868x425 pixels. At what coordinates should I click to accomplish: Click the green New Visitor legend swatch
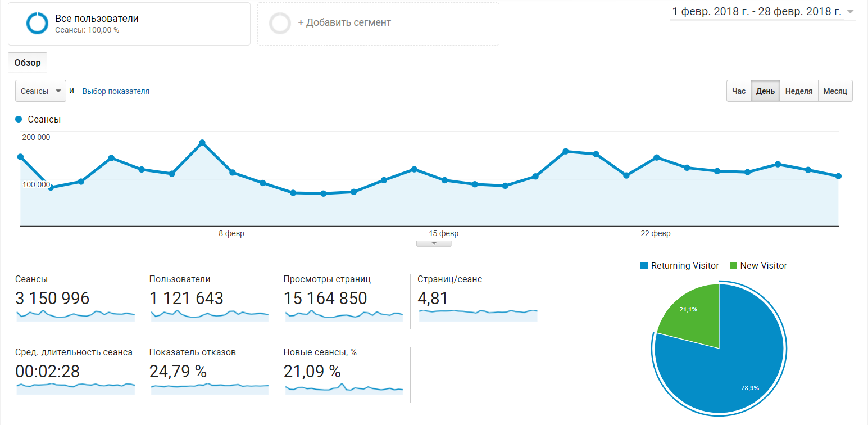click(733, 266)
